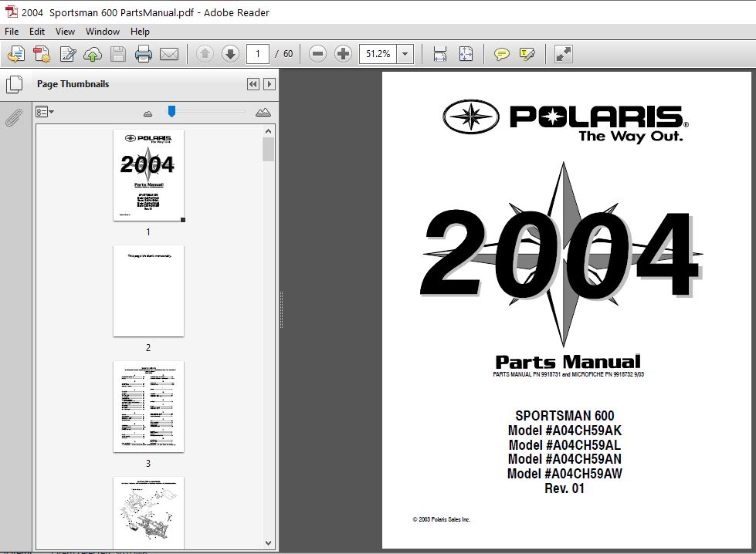This screenshot has width=756, height=554.
Task: Go to next page down arrow
Action: 230,54
